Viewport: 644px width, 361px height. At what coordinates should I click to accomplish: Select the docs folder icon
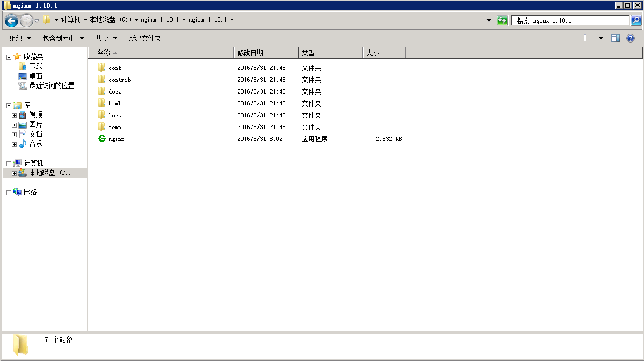click(x=102, y=91)
